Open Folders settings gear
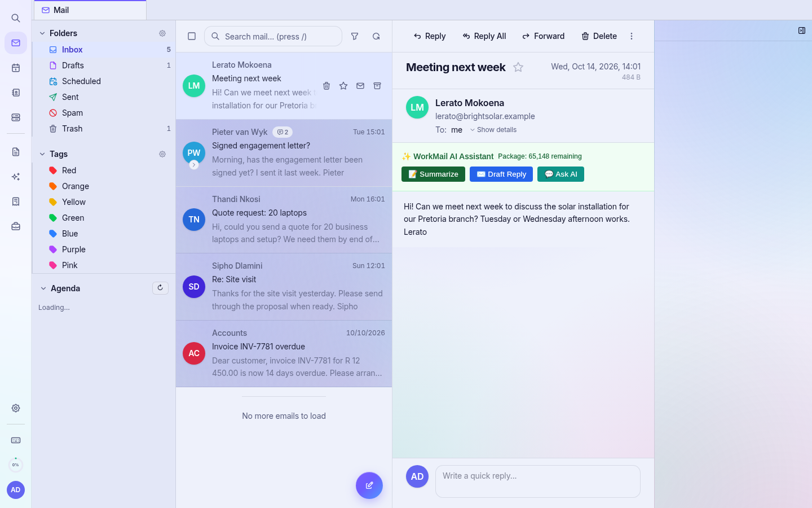The height and width of the screenshot is (508, 812). [162, 33]
